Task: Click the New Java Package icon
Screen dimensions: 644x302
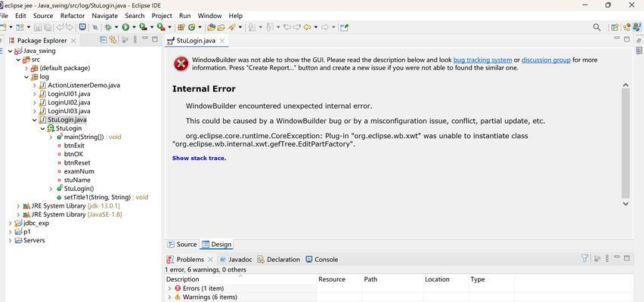Action: point(181,27)
